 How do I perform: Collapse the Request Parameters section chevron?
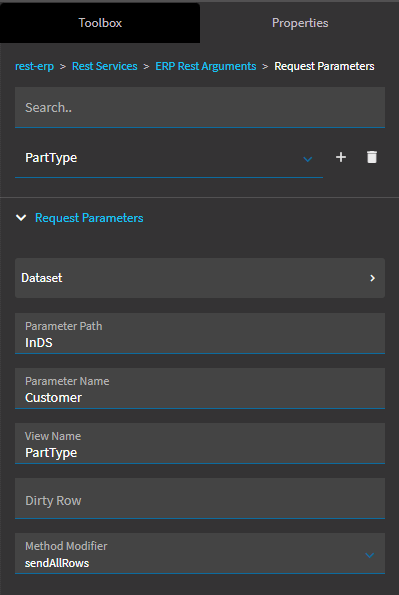(21, 218)
